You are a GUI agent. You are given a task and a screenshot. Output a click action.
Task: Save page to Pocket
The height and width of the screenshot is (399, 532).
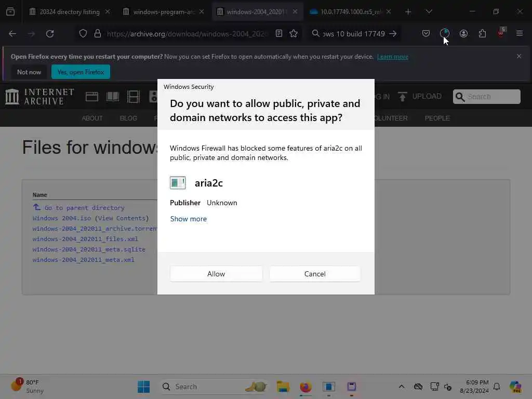pos(426,34)
